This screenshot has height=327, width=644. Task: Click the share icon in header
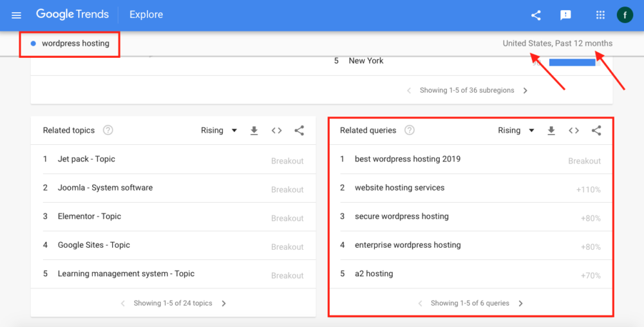(536, 15)
